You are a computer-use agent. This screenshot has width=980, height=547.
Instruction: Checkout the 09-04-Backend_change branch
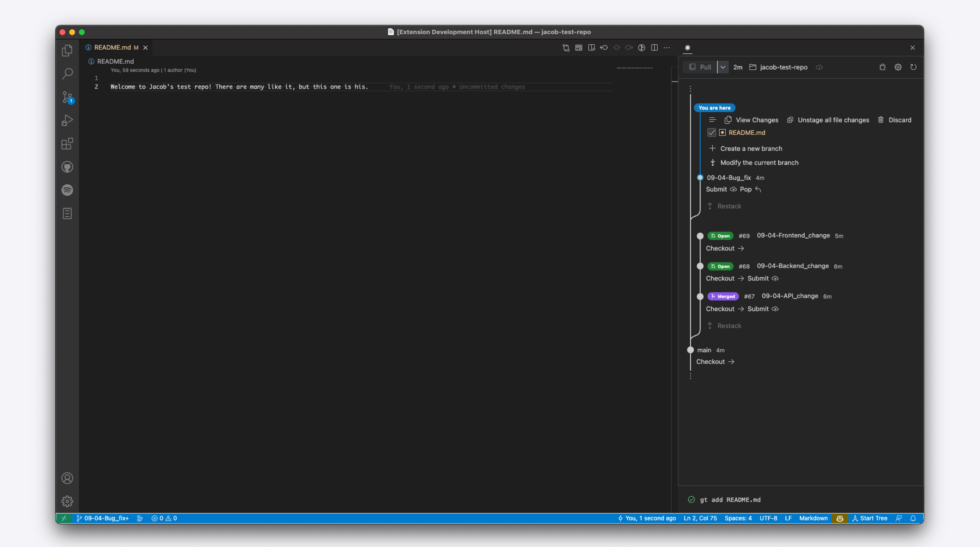pyautogui.click(x=725, y=278)
